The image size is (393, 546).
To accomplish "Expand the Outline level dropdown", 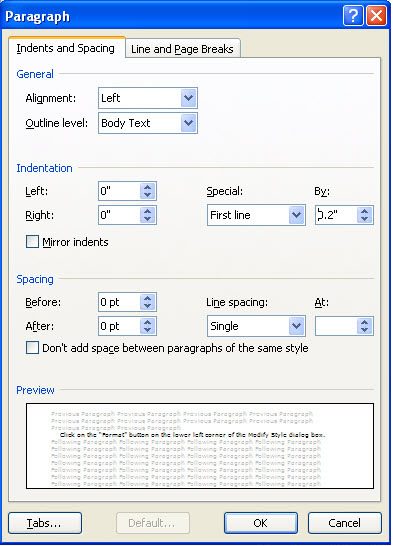I will [188, 123].
